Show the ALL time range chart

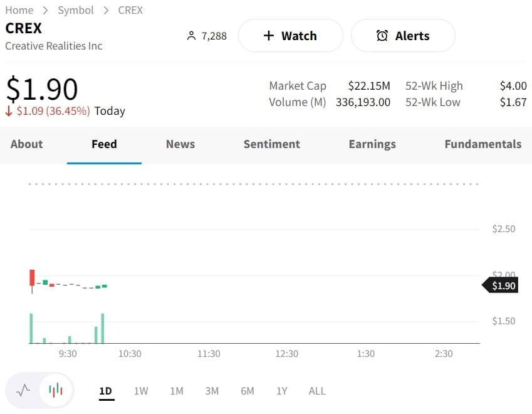pos(317,391)
